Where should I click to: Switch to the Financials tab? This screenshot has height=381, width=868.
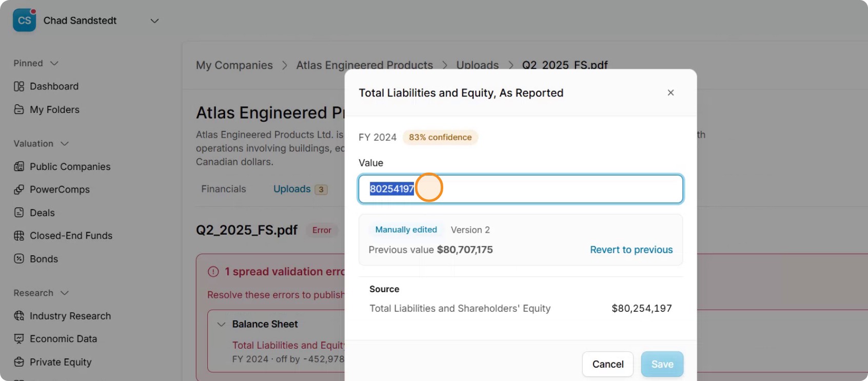pyautogui.click(x=224, y=189)
